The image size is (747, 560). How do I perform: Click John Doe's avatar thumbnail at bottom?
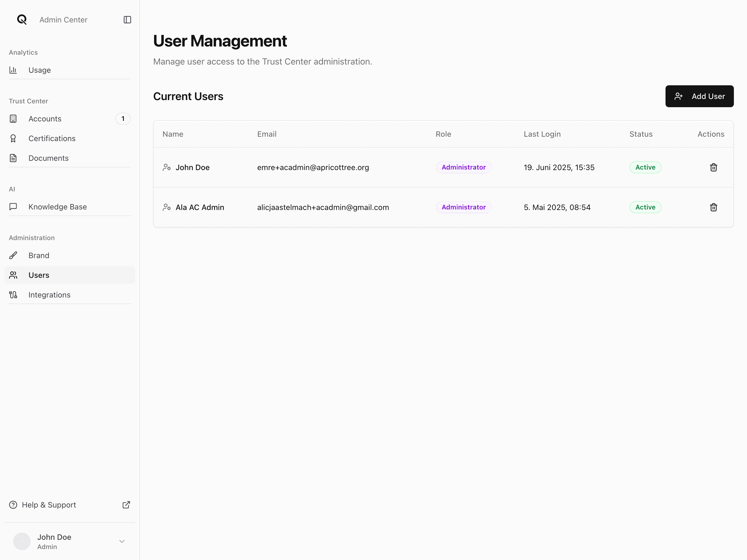(x=22, y=541)
